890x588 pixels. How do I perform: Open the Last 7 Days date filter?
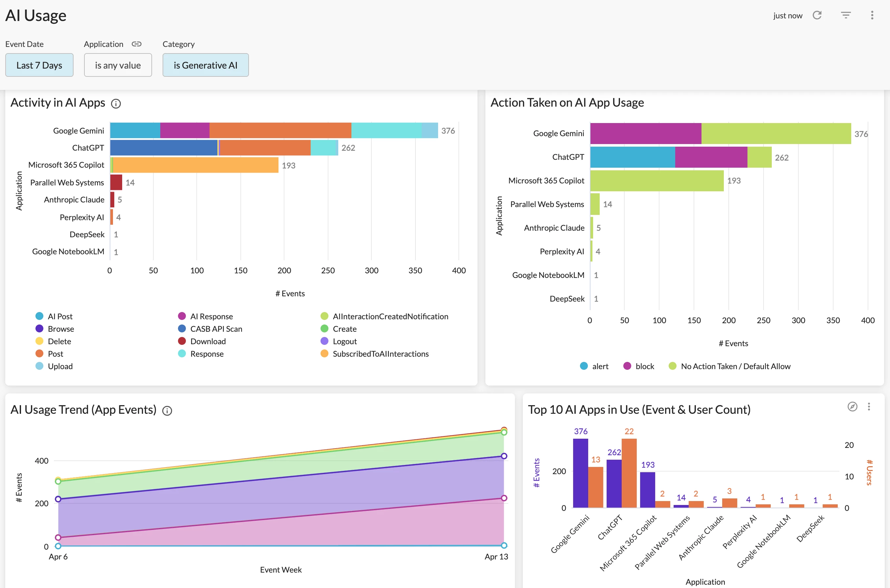39,65
